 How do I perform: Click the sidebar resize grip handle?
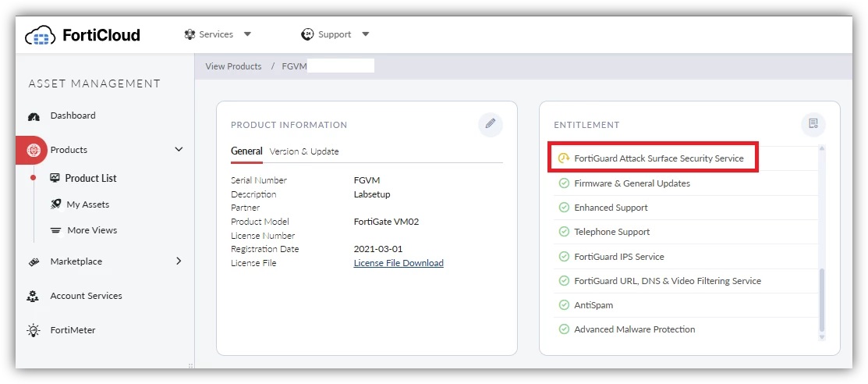tap(191, 365)
